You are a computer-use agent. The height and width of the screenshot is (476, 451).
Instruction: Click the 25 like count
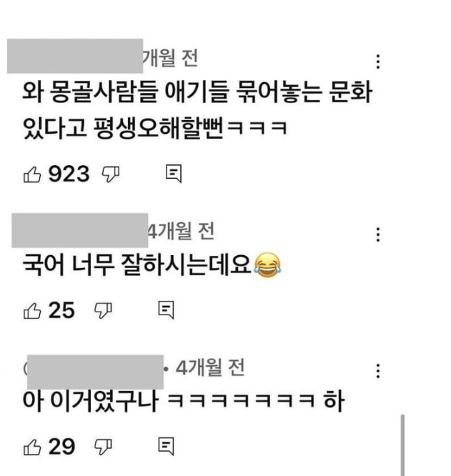click(61, 310)
